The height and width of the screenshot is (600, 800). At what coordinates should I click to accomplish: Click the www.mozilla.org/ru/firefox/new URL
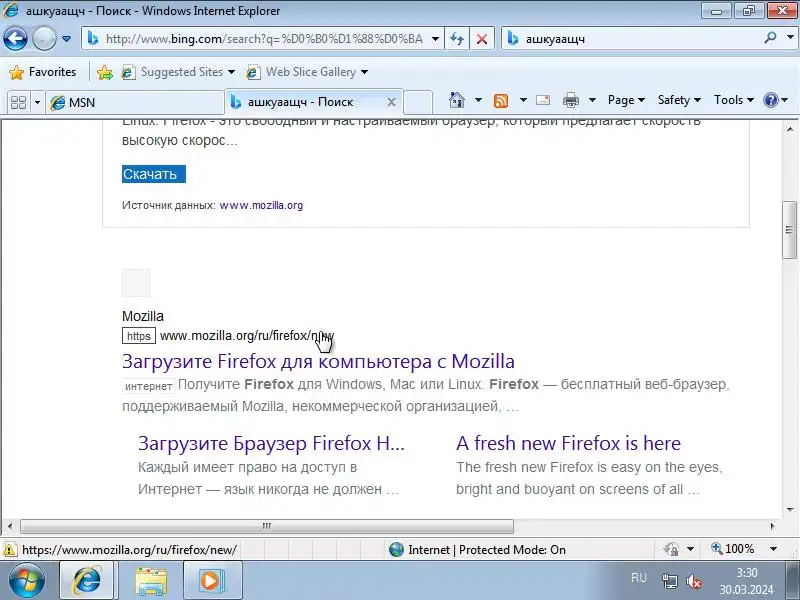coord(247,336)
